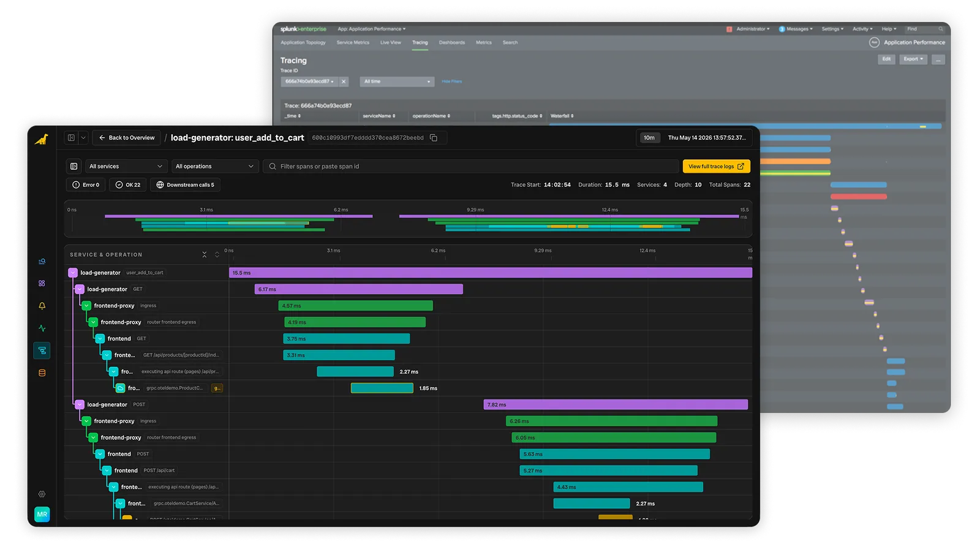Image resolution: width=980 pixels, height=549 pixels.
Task: Click the Splunk Find search magnifier icon
Action: [x=941, y=29]
